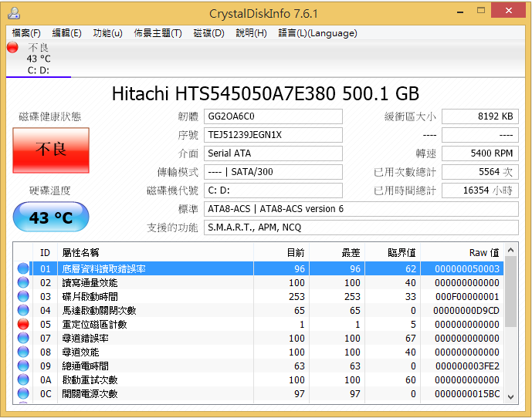Click the drive letter field C: D:

pyautogui.click(x=273, y=190)
